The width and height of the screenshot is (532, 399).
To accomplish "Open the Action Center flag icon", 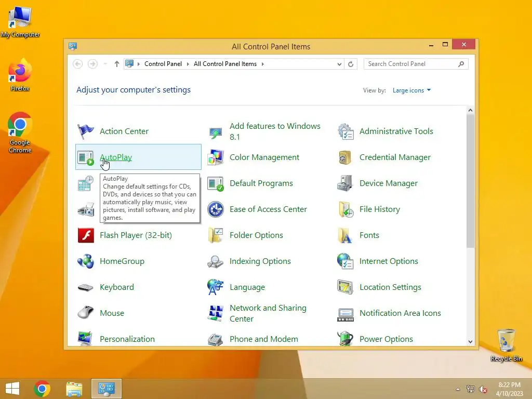I will pyautogui.click(x=86, y=131).
